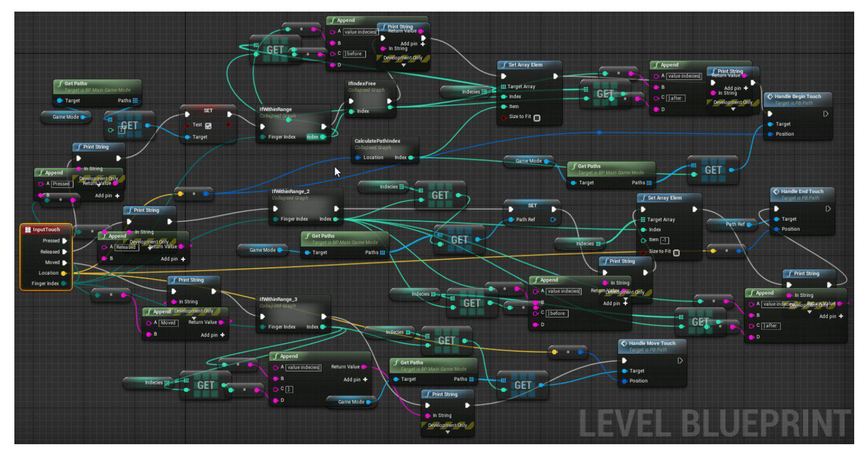
Task: Click Position pin on Handle Move Touch
Action: point(624,381)
